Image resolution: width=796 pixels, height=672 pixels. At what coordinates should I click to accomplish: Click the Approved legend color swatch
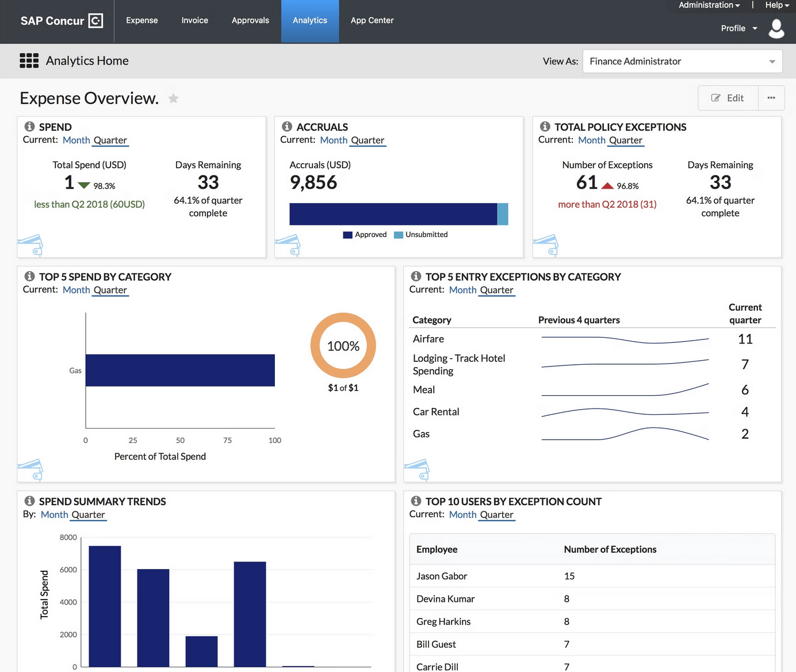pyautogui.click(x=347, y=235)
